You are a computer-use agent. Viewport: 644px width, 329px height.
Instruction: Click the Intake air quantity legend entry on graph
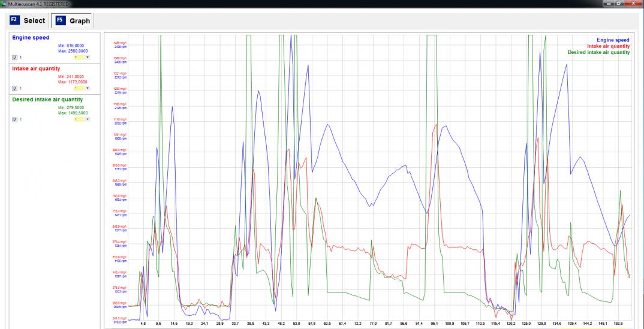(608, 46)
